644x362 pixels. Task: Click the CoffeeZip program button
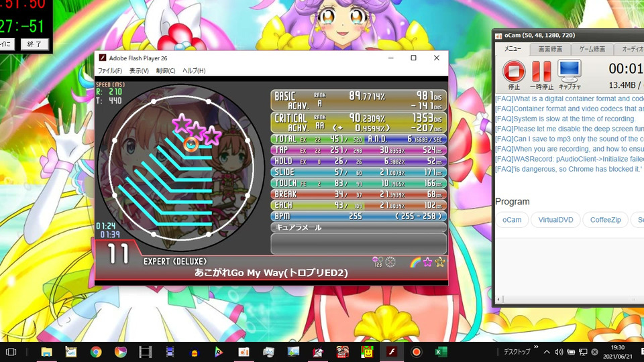coord(605,220)
